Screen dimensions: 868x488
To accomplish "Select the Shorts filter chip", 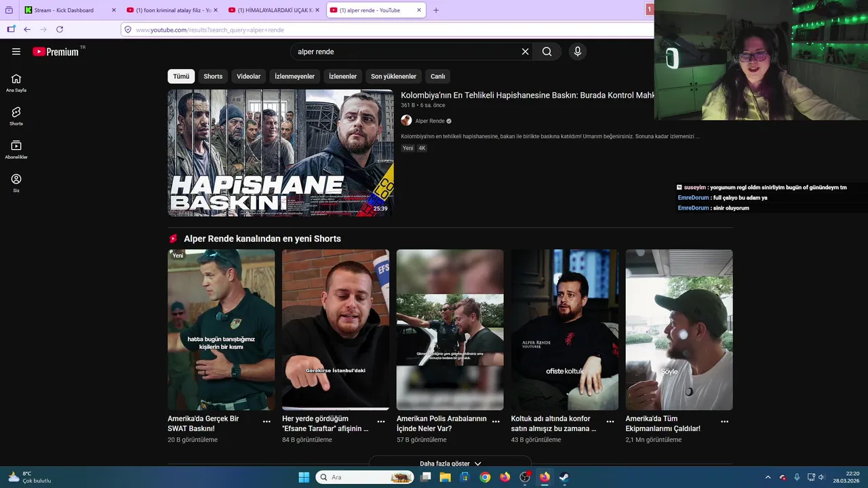I will click(213, 77).
